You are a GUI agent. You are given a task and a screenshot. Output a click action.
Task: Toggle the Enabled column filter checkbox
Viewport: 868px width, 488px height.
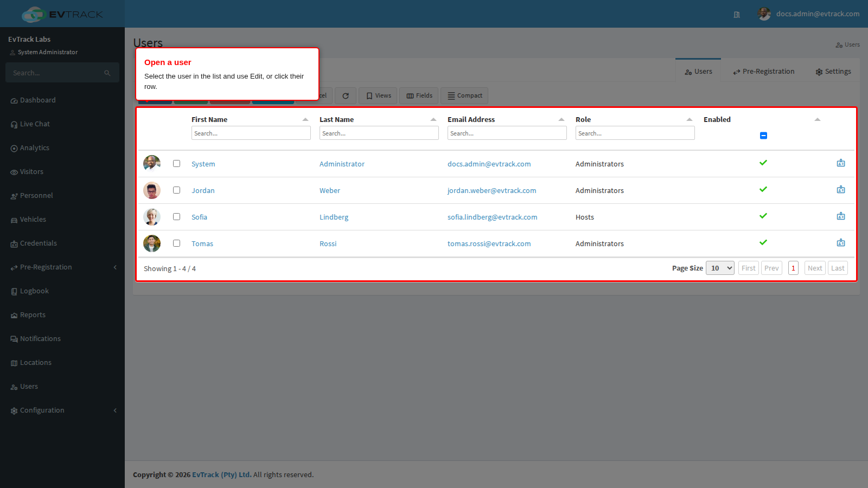click(763, 136)
